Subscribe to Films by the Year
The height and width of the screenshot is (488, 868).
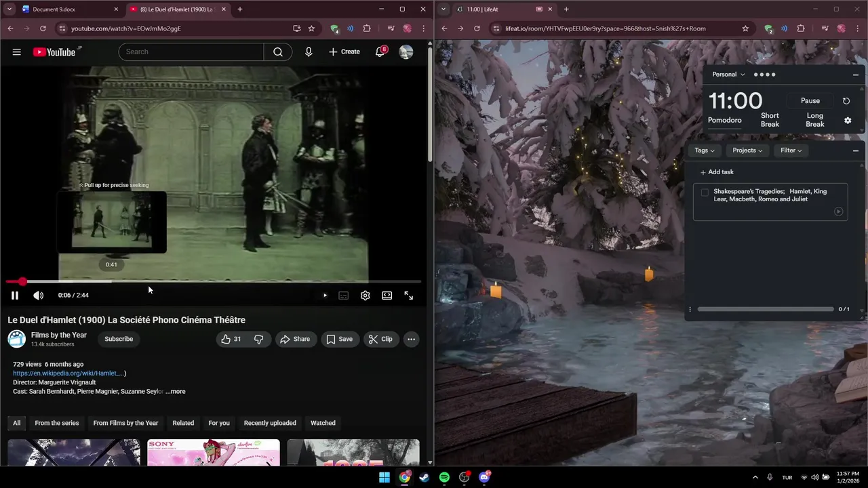119,339
